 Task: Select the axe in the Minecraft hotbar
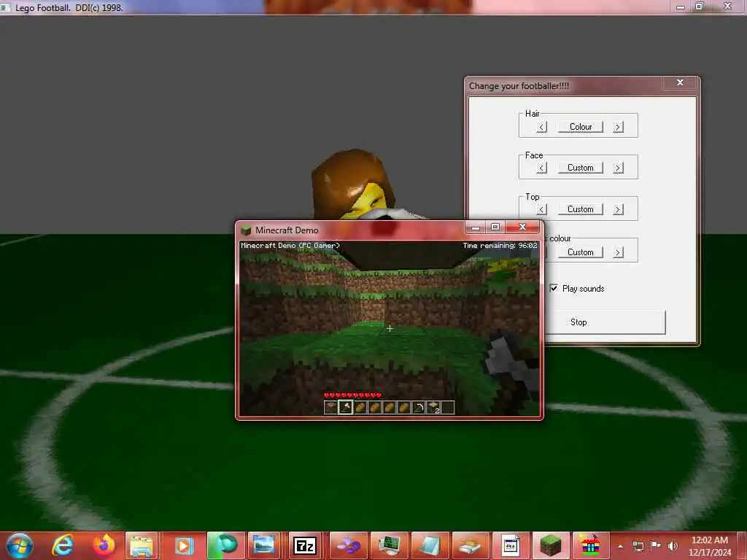[345, 407]
